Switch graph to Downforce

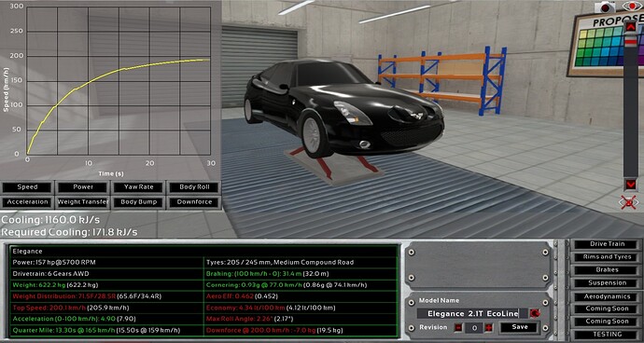[194, 202]
